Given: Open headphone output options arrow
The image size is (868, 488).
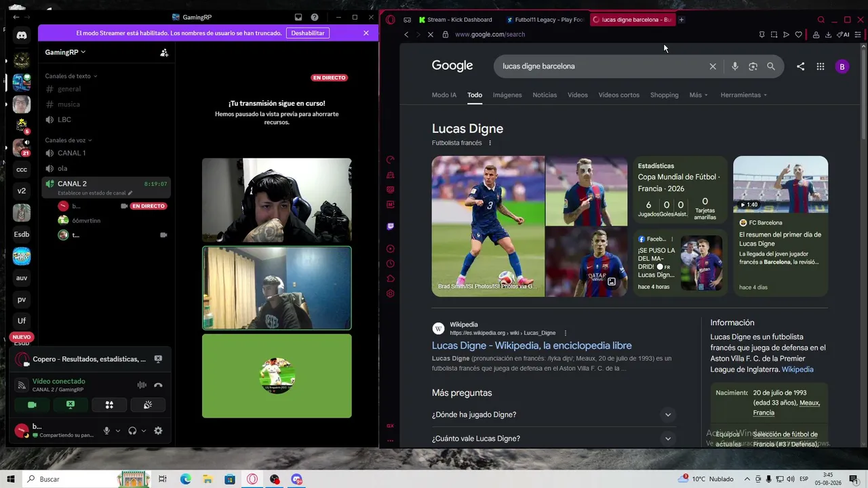Looking at the screenshot, I should [x=144, y=431].
